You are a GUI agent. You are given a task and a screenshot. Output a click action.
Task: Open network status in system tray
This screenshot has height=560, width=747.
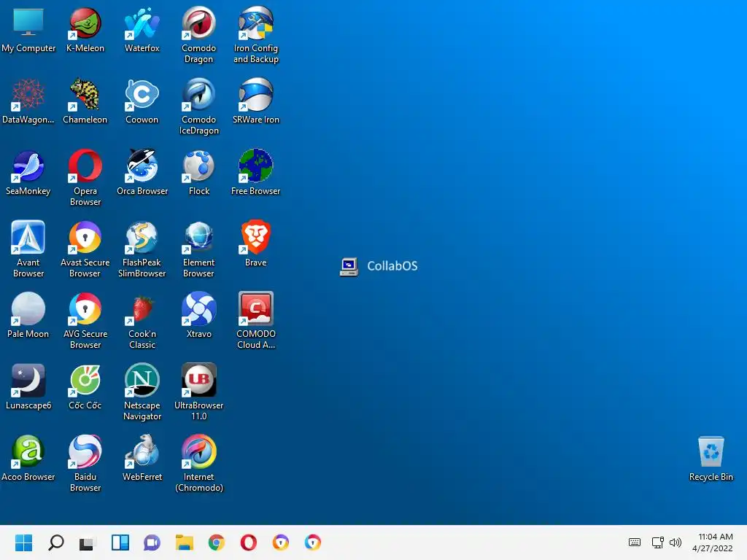[x=658, y=542]
